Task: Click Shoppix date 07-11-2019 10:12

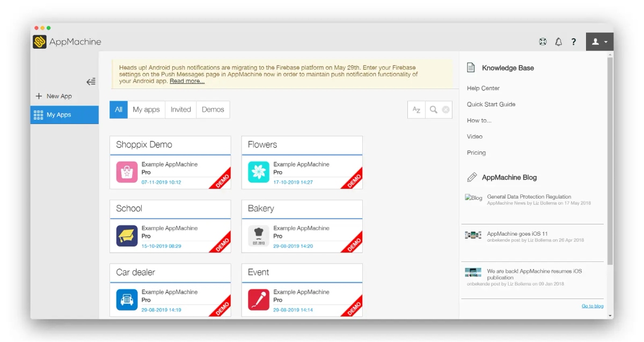Action: coord(162,183)
